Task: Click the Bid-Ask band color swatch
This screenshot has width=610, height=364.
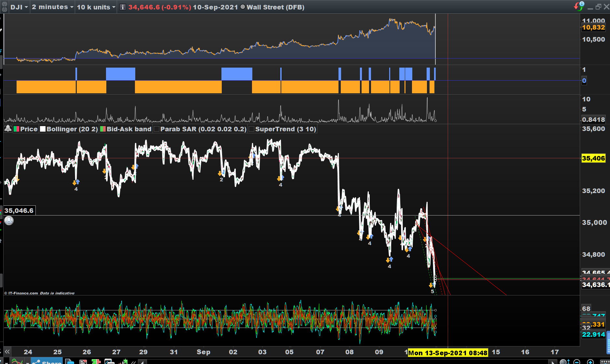Action: point(103,129)
